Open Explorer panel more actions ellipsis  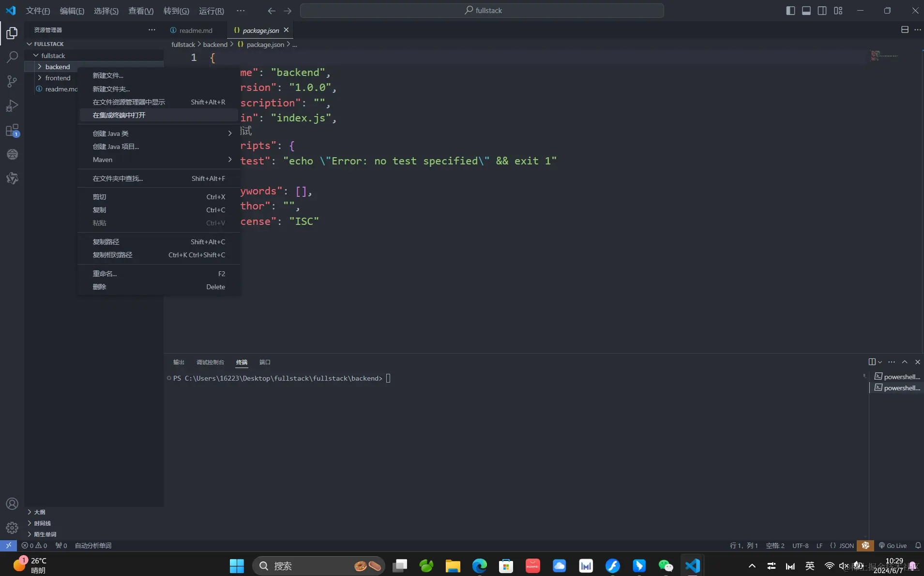tap(152, 30)
